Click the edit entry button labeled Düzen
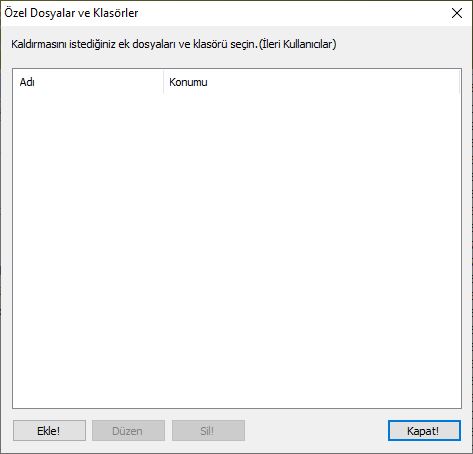This screenshot has height=454, width=473. tap(128, 431)
